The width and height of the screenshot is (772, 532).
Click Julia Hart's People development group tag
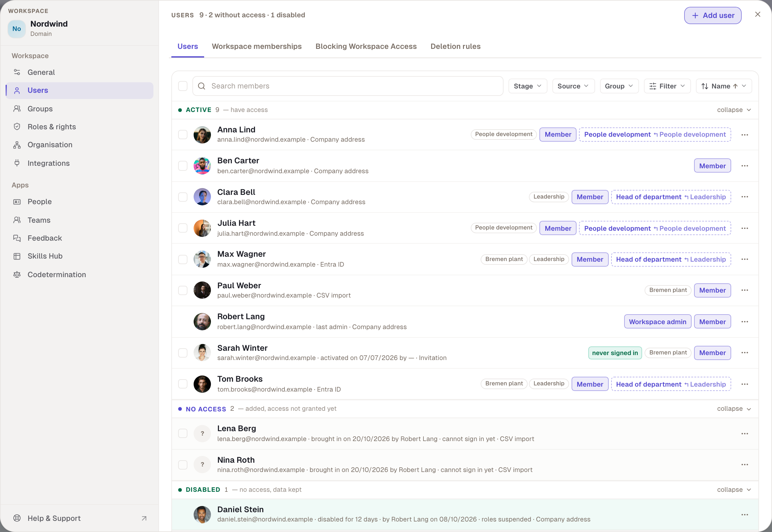(503, 228)
